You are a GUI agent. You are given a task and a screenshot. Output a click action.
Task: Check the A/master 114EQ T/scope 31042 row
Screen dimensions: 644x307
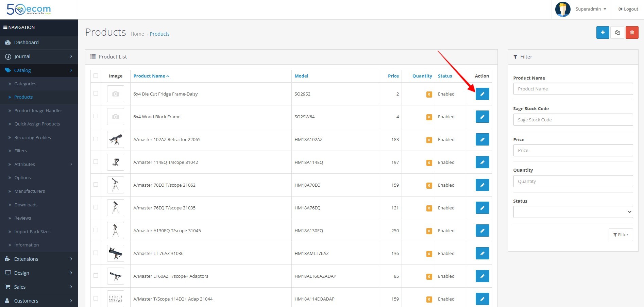(96, 161)
